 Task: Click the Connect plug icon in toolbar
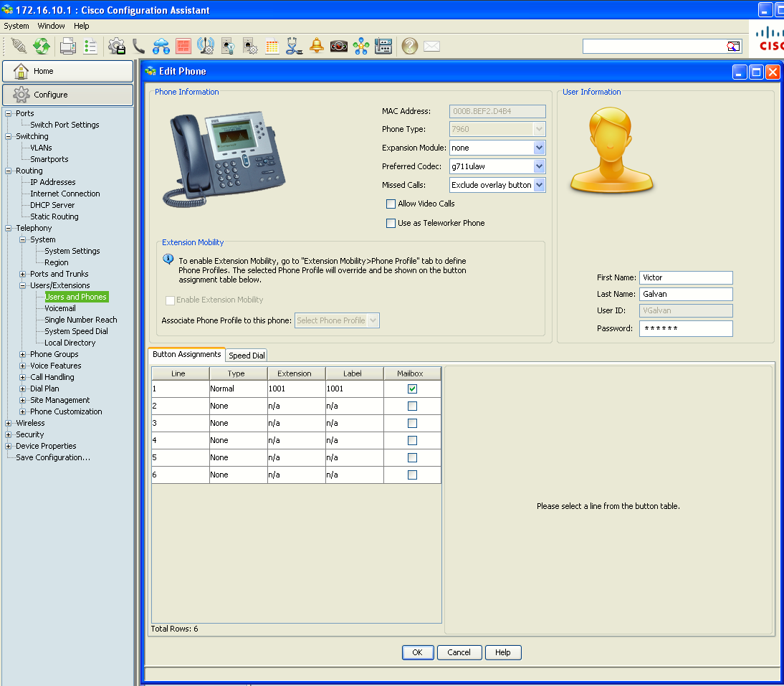click(19, 46)
